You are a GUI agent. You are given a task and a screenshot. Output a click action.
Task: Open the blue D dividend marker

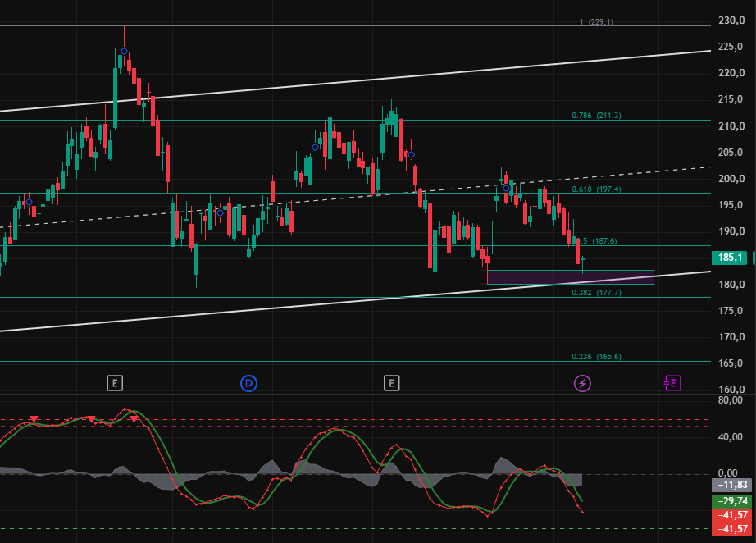tap(248, 383)
